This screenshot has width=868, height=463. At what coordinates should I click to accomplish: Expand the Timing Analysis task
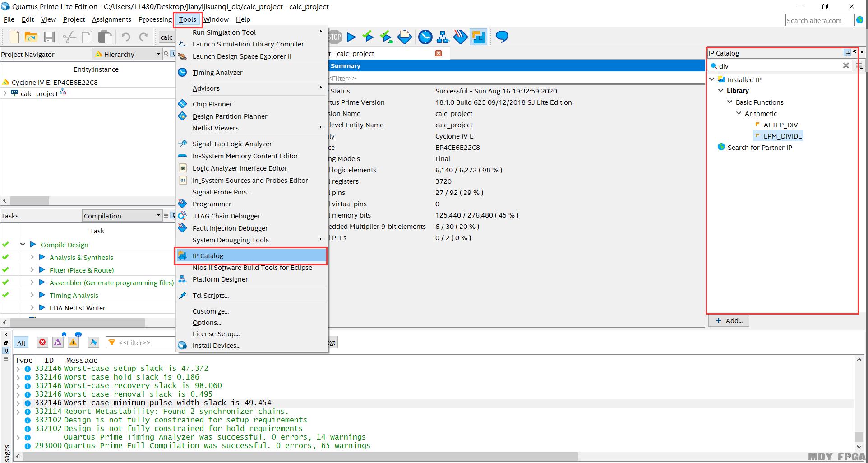(32, 295)
